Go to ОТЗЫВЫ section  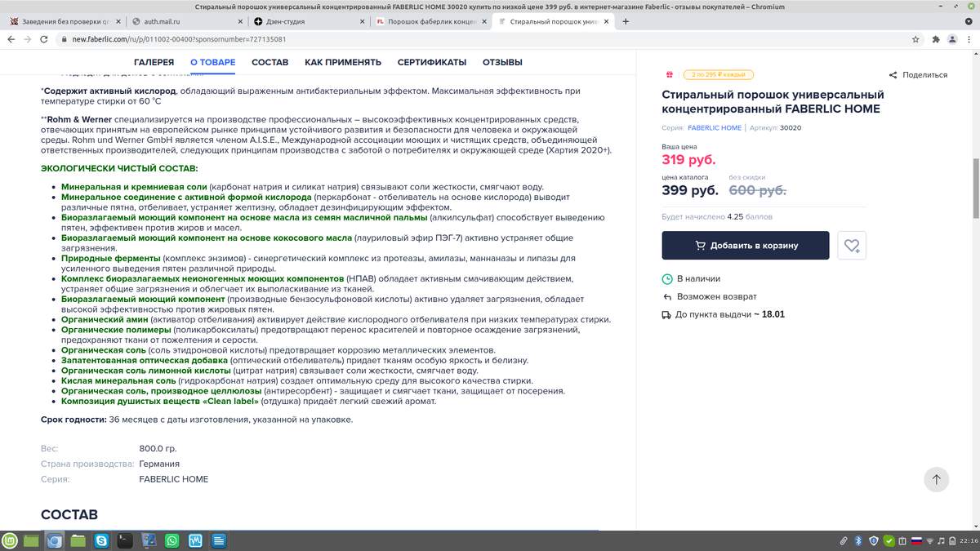tap(502, 62)
